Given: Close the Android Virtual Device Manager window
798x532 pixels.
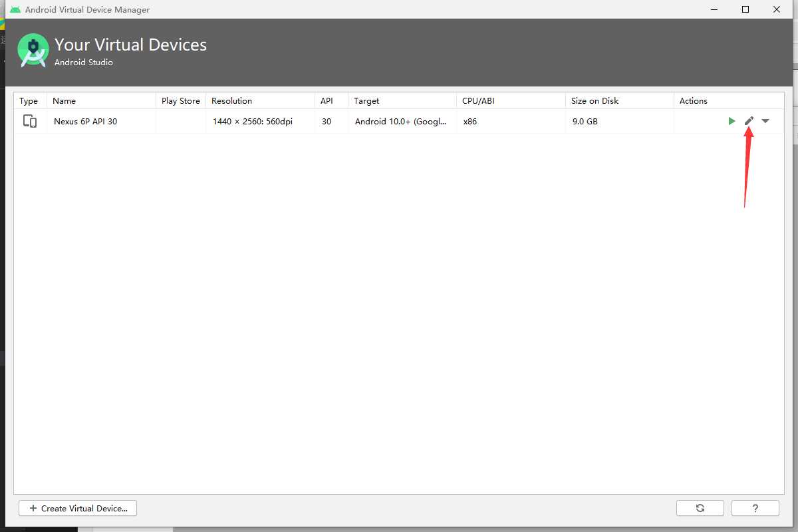Looking at the screenshot, I should [777, 9].
